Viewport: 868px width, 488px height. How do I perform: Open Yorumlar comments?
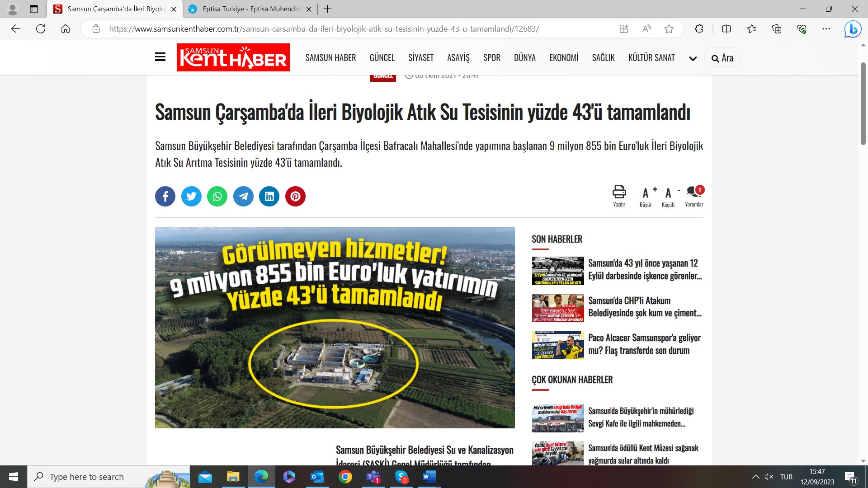[x=694, y=196]
